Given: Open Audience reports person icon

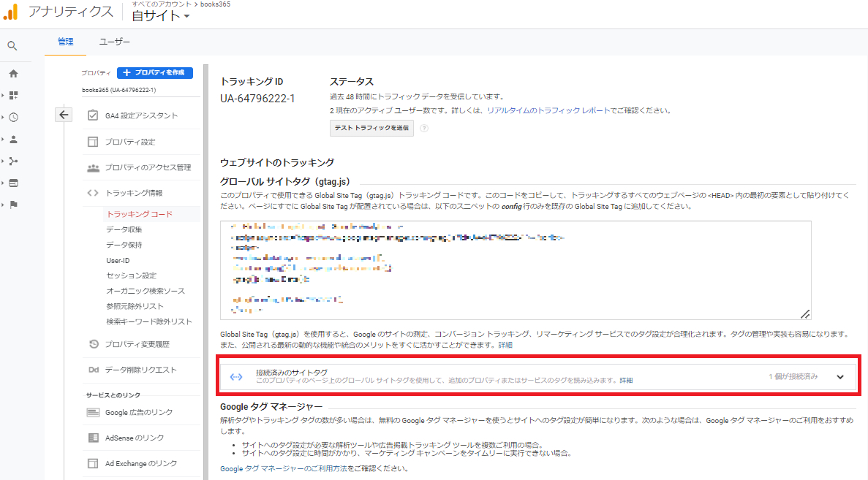Looking at the screenshot, I should click(x=13, y=140).
